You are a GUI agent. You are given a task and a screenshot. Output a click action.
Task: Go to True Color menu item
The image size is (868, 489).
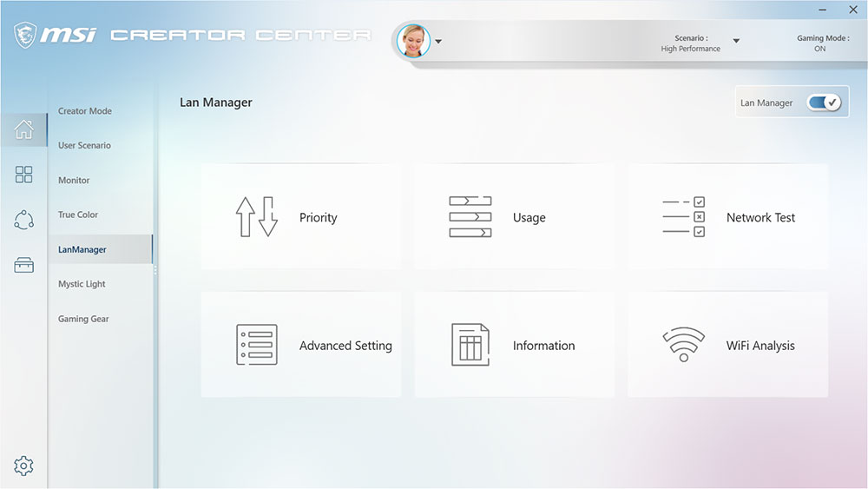coord(78,215)
